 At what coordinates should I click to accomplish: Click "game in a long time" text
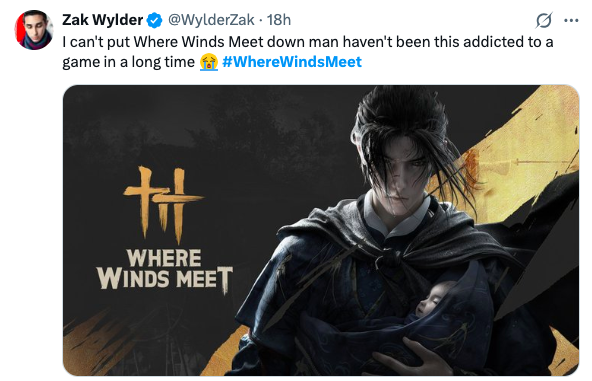click(x=128, y=62)
